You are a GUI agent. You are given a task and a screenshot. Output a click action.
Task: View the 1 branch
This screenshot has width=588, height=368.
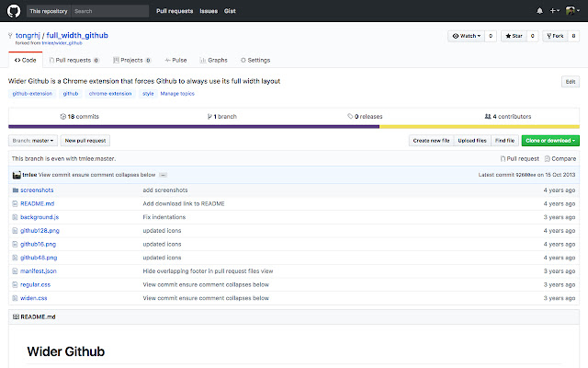pos(222,117)
